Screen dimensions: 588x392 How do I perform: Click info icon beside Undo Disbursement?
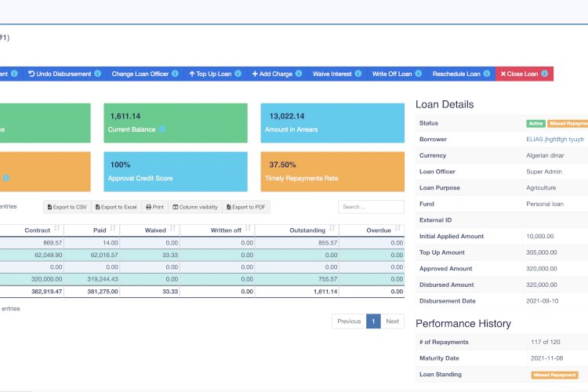click(x=97, y=74)
